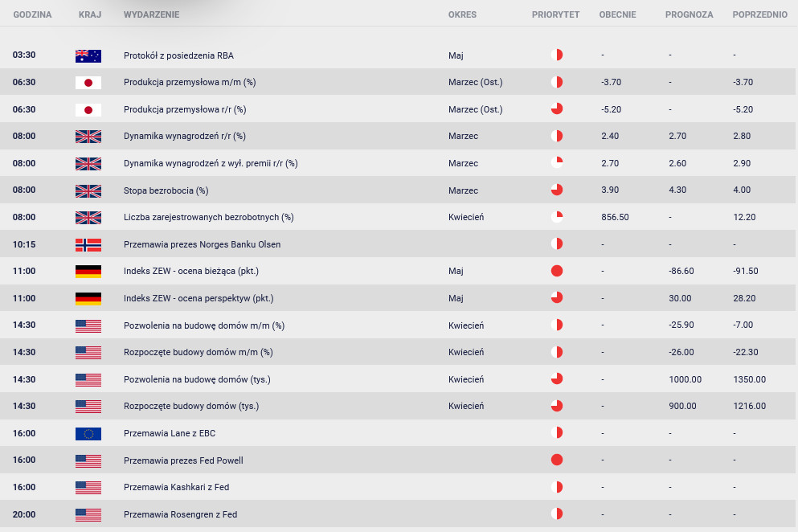This screenshot has width=798, height=532.
Task: Click the priority icon for Produkcja przemysłowa r/r
Action: [557, 108]
